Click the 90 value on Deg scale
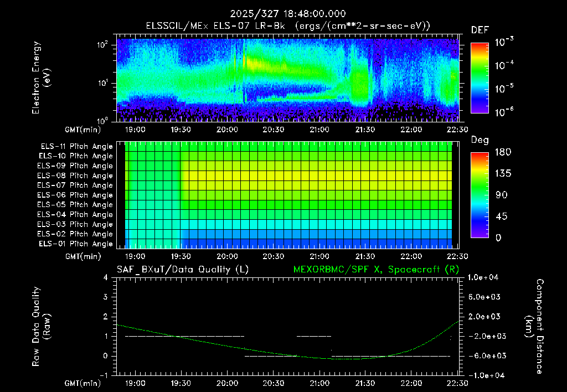The image size is (567, 392). click(502, 195)
